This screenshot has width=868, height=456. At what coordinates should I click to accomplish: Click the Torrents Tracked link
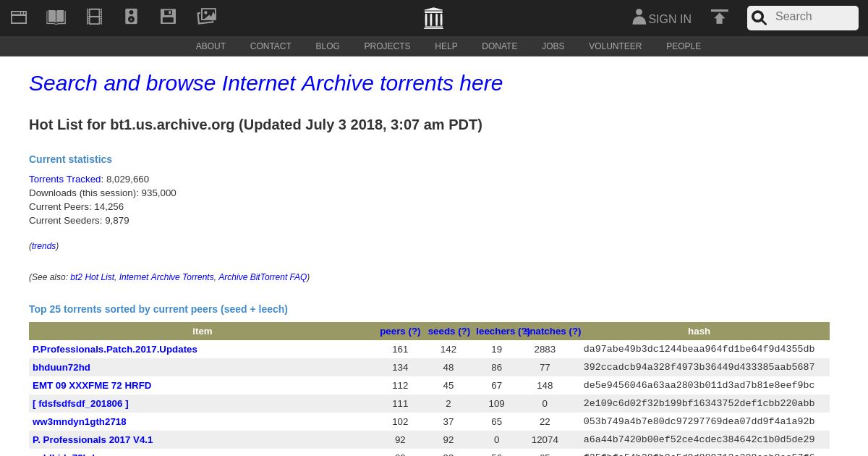pyautogui.click(x=66, y=179)
